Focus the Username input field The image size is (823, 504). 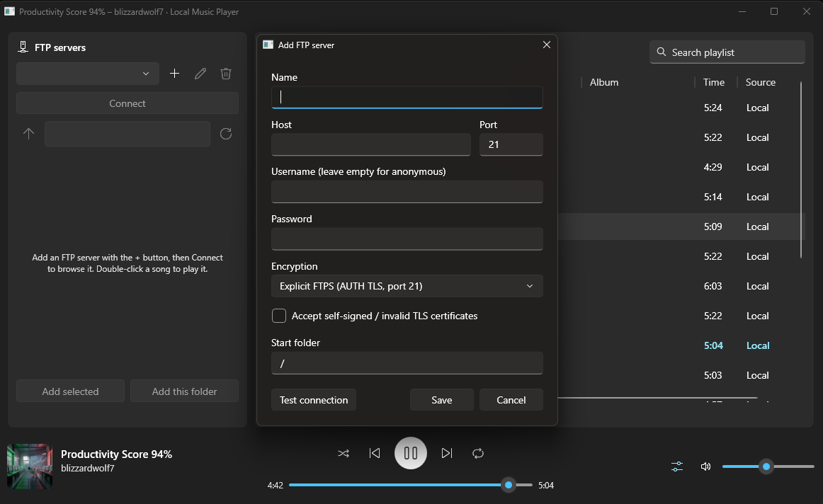pos(407,191)
